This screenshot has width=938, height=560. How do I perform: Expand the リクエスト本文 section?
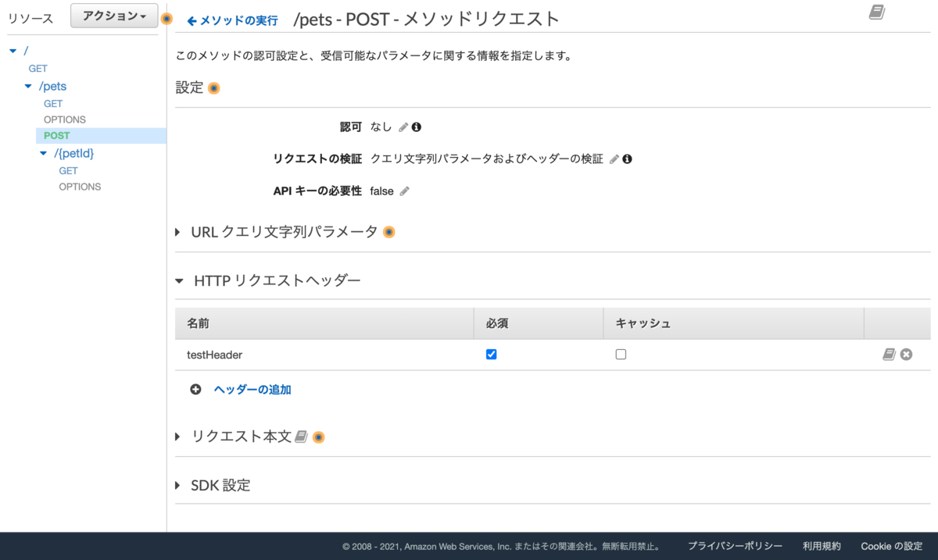coord(178,437)
